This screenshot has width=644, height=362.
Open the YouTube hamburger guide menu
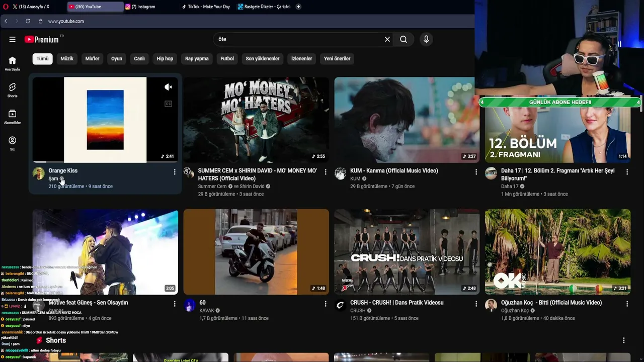point(12,39)
